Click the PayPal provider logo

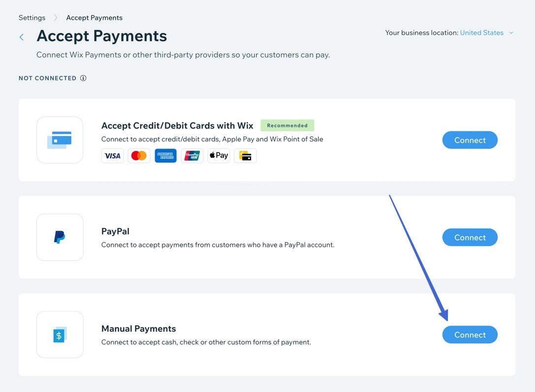pyautogui.click(x=60, y=237)
